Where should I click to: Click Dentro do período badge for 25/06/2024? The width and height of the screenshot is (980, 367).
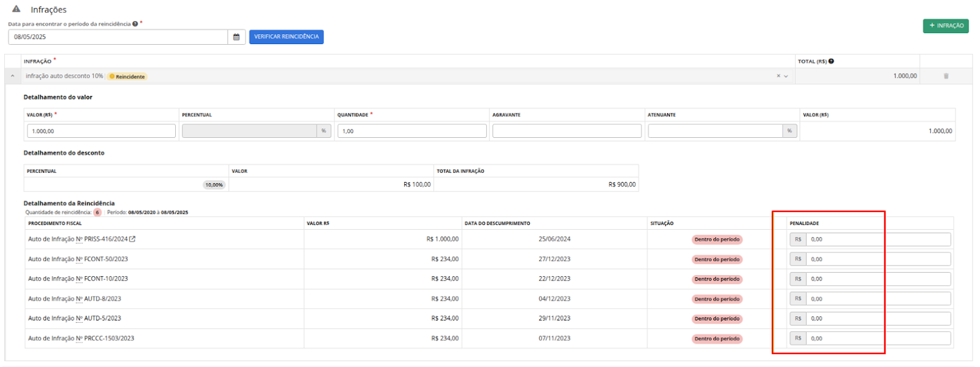point(717,240)
